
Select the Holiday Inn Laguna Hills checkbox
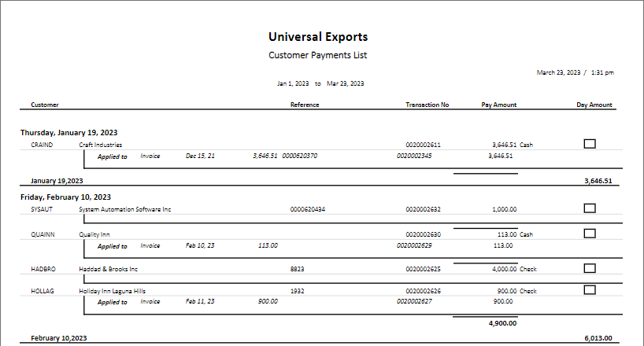coord(590,289)
